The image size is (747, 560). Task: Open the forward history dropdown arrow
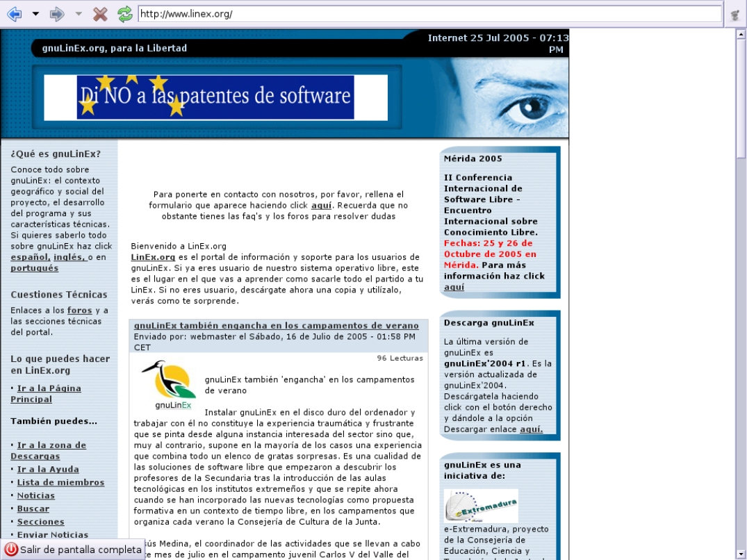coord(79,14)
